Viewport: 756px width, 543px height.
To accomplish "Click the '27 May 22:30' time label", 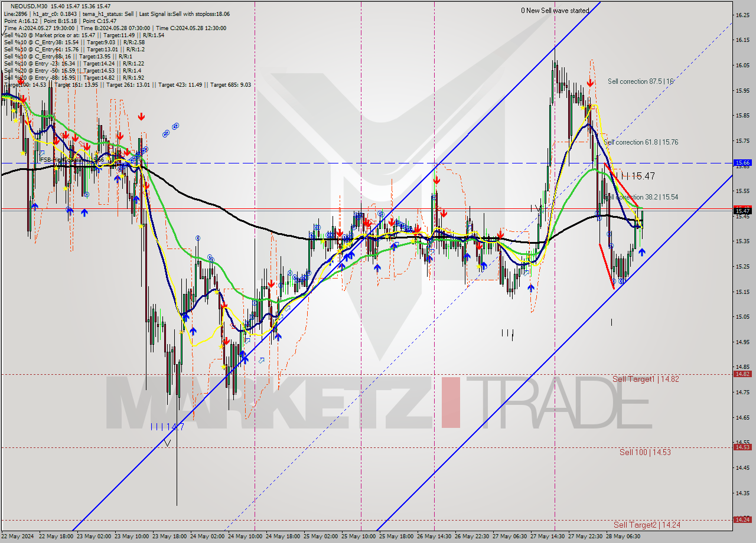I will click(586, 537).
